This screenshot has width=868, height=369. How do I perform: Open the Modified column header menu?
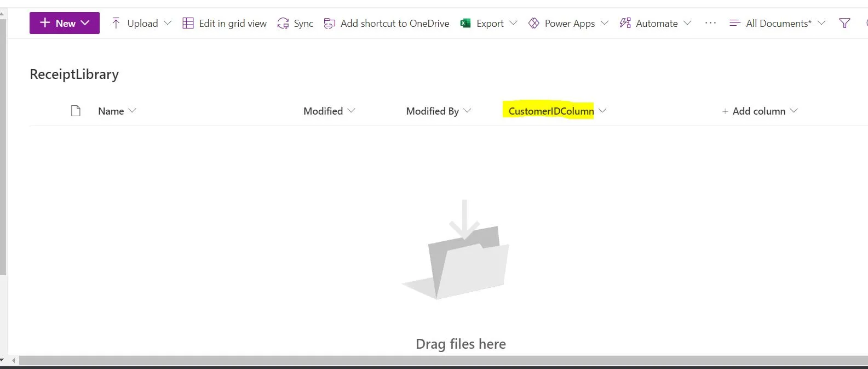[x=329, y=111]
